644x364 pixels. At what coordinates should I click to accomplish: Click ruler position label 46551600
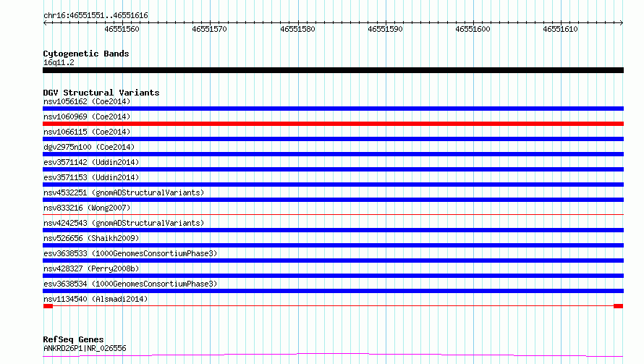(473, 29)
